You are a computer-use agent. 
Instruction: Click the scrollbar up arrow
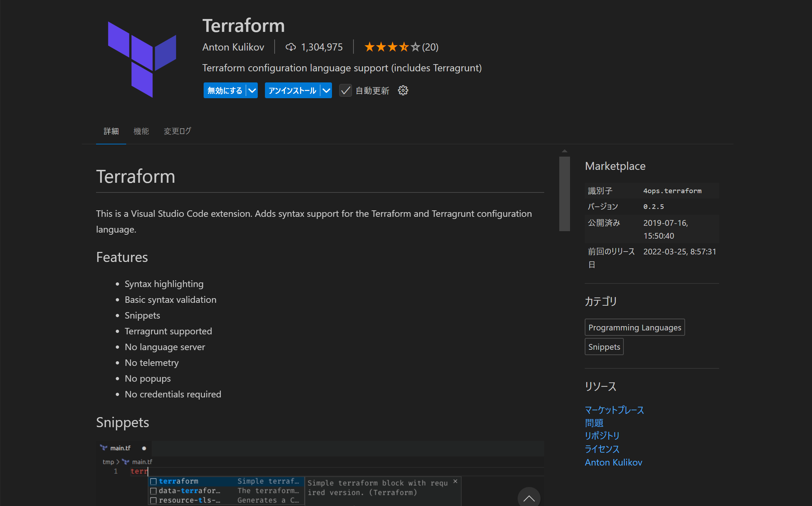point(565,151)
